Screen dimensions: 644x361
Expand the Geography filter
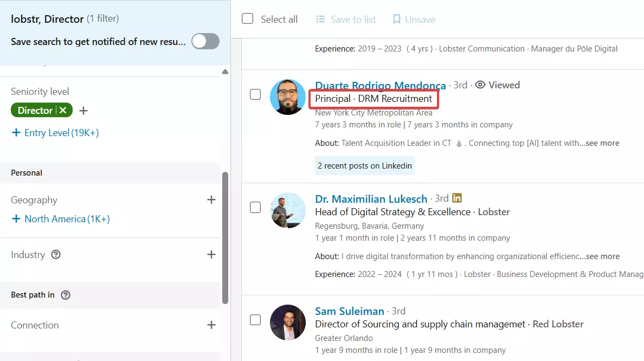point(211,199)
